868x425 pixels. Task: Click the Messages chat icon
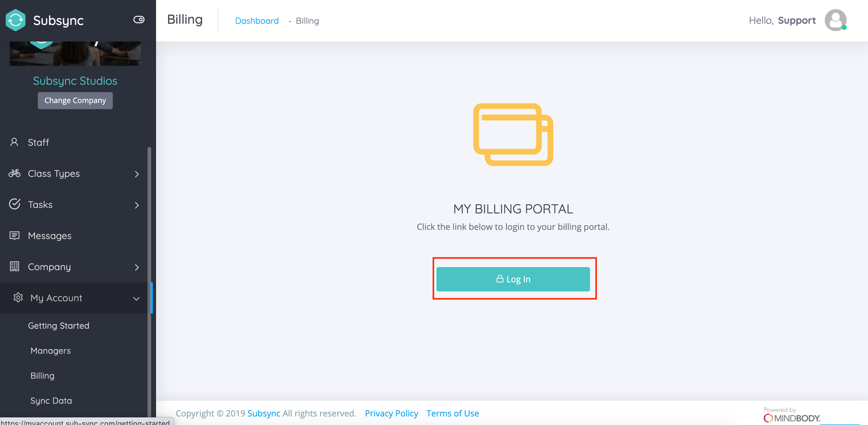pyautogui.click(x=14, y=235)
